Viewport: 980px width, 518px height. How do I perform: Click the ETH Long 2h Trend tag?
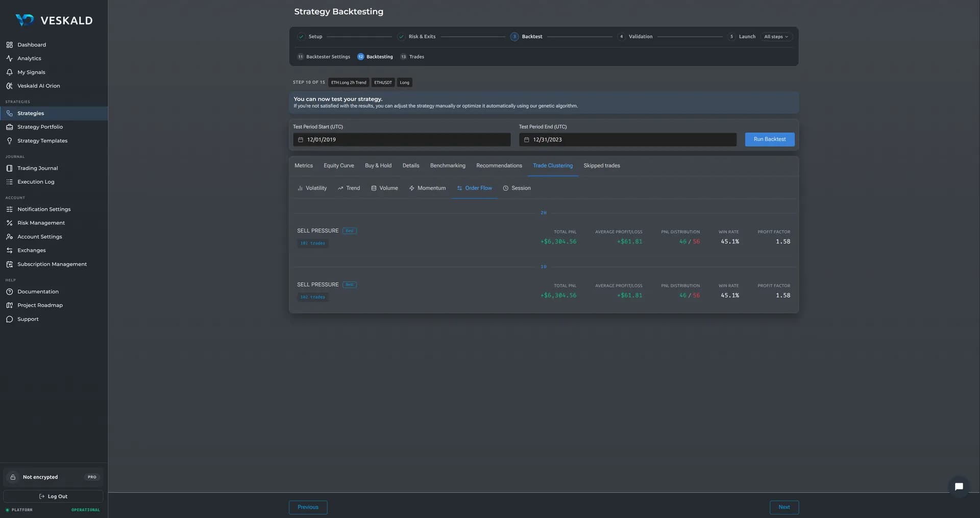point(349,83)
